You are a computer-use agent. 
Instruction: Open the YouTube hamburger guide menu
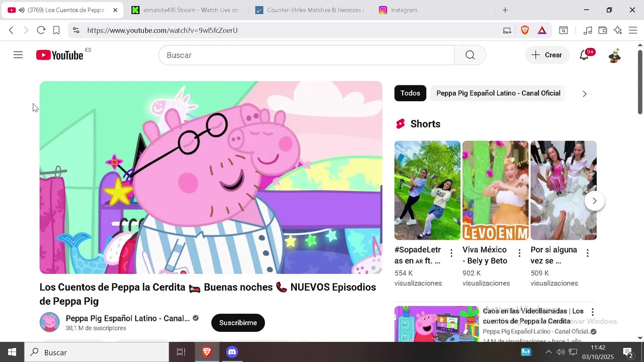18,55
